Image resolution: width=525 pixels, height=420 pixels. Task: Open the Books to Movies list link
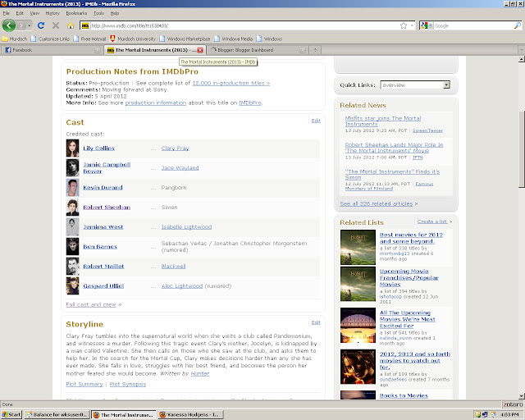point(404,395)
